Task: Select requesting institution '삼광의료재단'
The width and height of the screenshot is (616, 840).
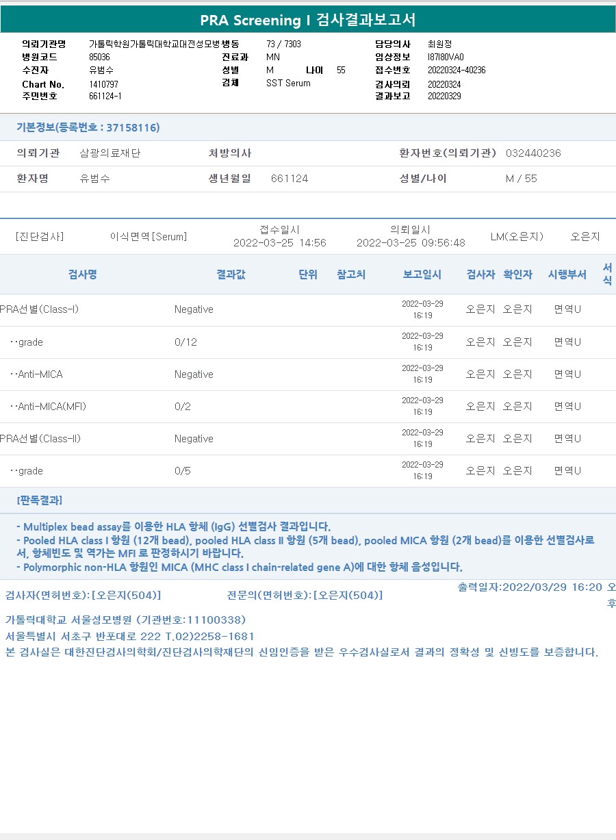Action: point(110,153)
